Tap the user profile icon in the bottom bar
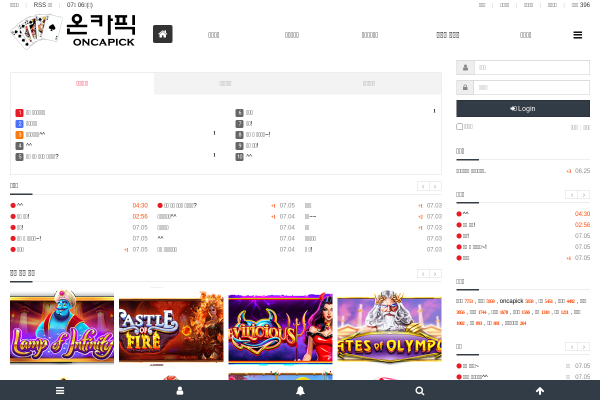The width and height of the screenshot is (600, 400). (180, 390)
